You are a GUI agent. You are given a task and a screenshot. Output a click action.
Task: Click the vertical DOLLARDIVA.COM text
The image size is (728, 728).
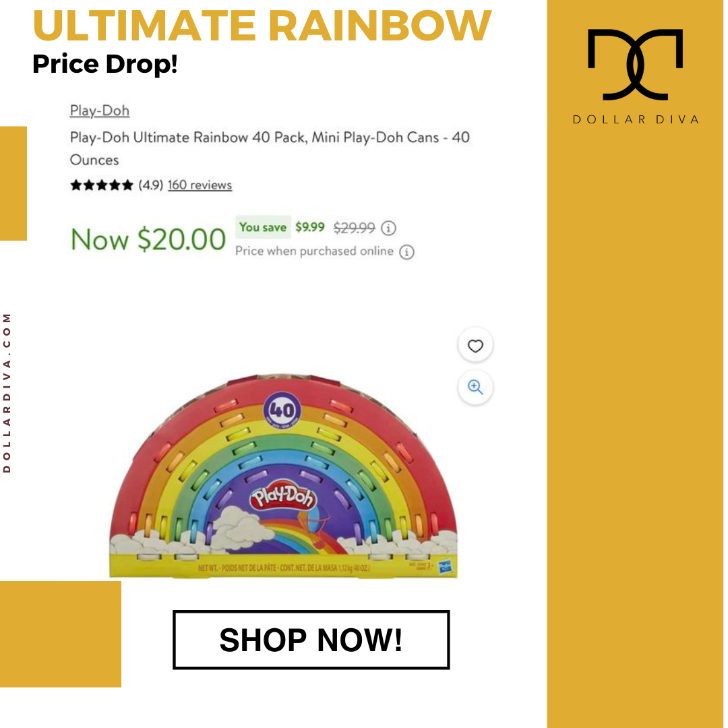(x=7, y=393)
